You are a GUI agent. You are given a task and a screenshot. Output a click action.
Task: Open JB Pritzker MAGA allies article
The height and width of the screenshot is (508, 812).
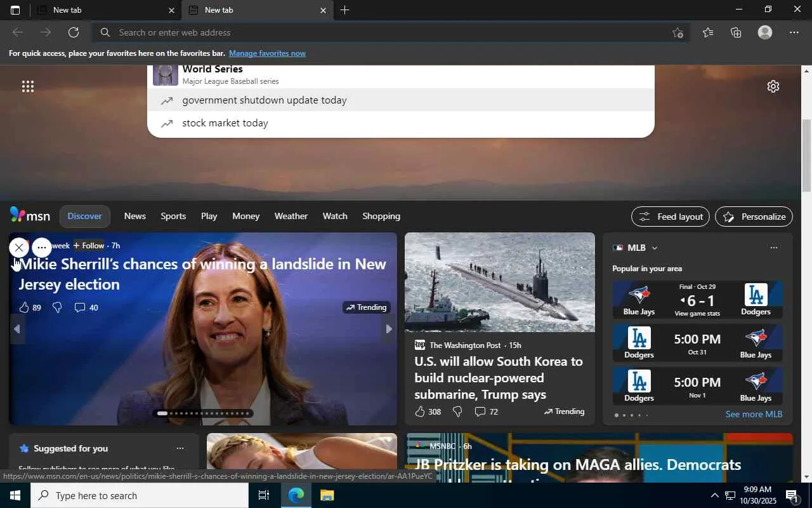tap(578, 464)
